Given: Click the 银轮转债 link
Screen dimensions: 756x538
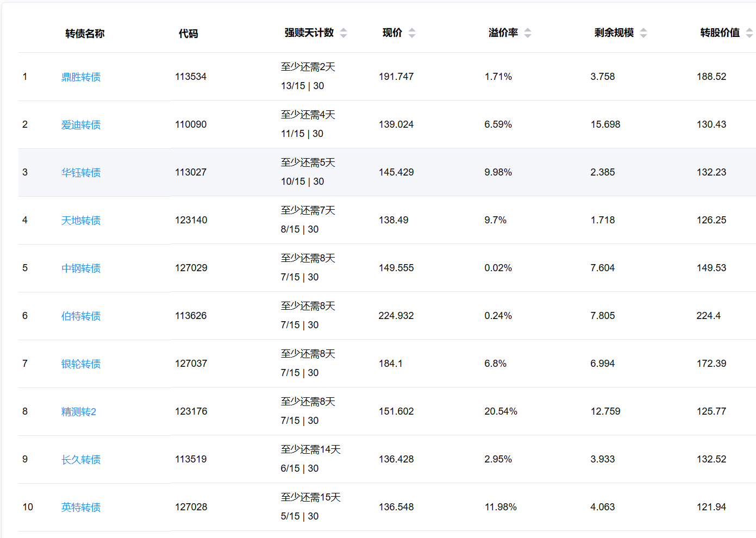Looking at the screenshot, I should point(81,364).
